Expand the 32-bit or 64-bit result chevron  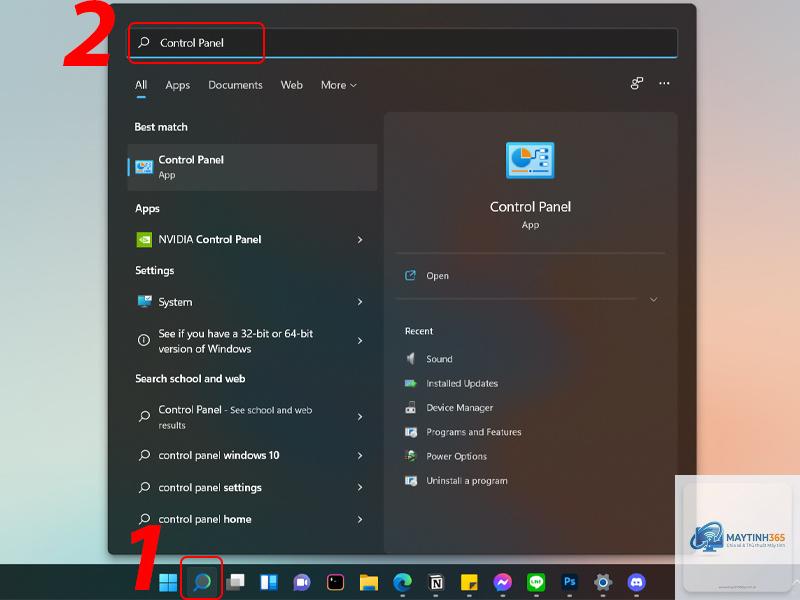tap(360, 341)
